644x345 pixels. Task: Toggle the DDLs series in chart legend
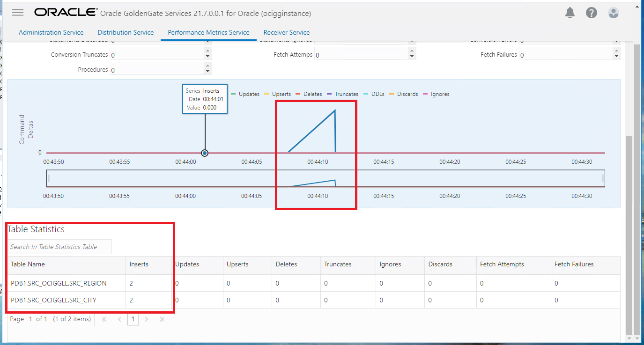click(x=374, y=94)
